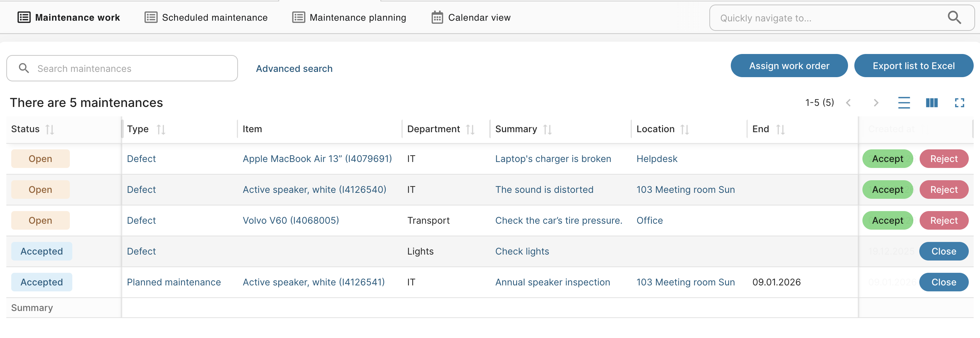Click the quick navigation magnifier icon
Screen dimensions: 980x338
954,18
